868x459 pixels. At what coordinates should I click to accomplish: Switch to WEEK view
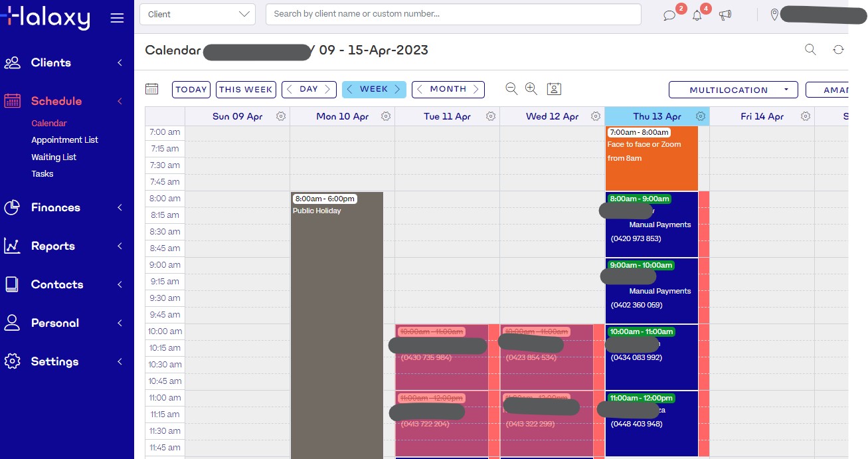374,90
